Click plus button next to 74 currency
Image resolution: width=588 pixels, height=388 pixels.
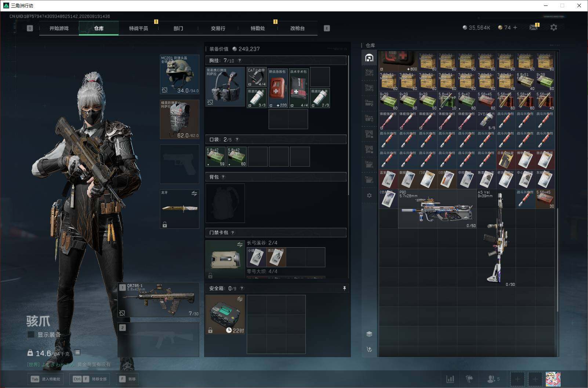(x=515, y=28)
